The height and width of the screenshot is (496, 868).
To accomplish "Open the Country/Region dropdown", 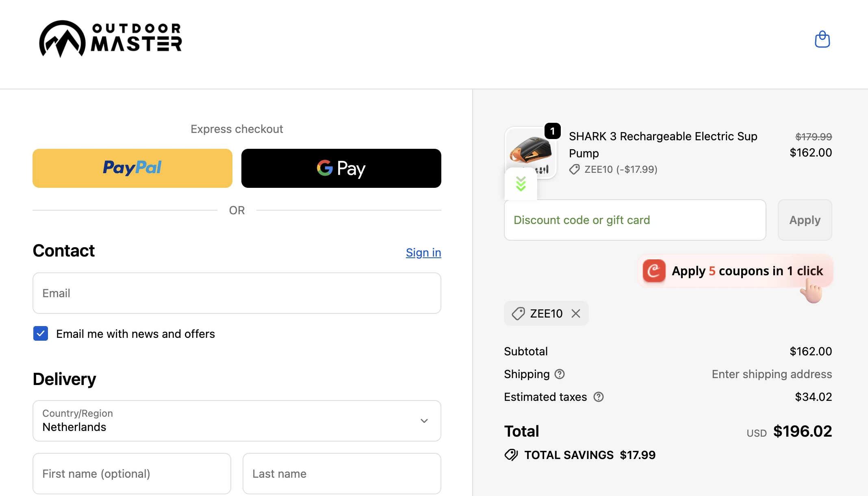I will tap(237, 421).
